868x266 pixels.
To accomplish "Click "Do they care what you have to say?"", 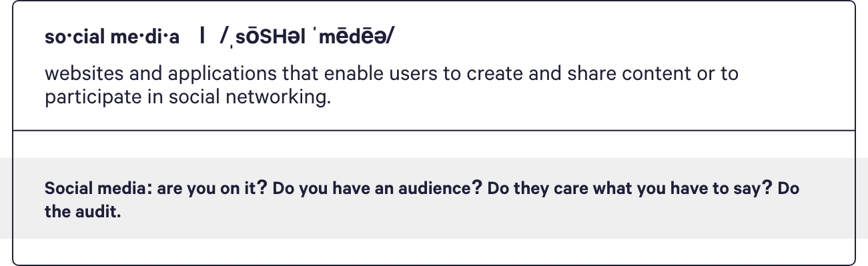I will pos(630,189).
